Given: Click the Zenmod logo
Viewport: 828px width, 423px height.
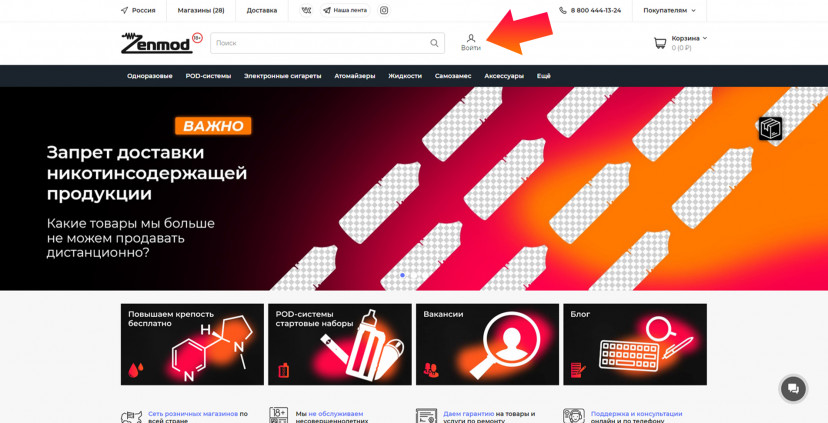Looking at the screenshot, I should coord(155,43).
